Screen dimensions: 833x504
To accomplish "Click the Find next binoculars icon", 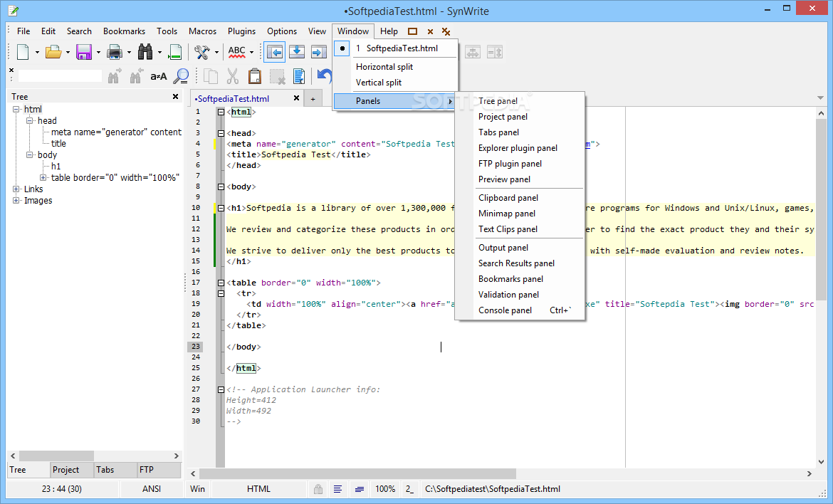I will pos(114,76).
